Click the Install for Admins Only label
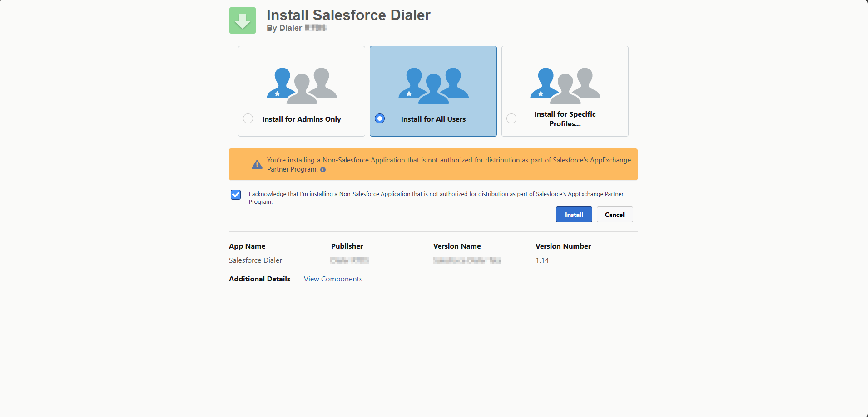The height and width of the screenshot is (417, 868). 302,119
